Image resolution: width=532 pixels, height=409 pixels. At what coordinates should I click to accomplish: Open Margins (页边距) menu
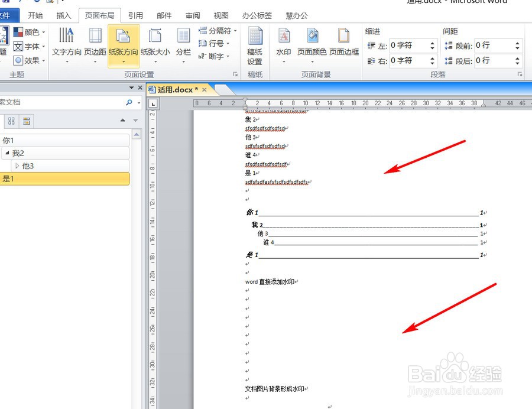[95, 46]
